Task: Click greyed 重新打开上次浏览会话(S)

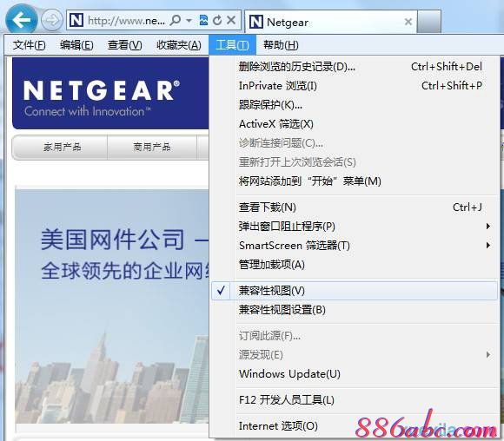Action: tap(355, 162)
